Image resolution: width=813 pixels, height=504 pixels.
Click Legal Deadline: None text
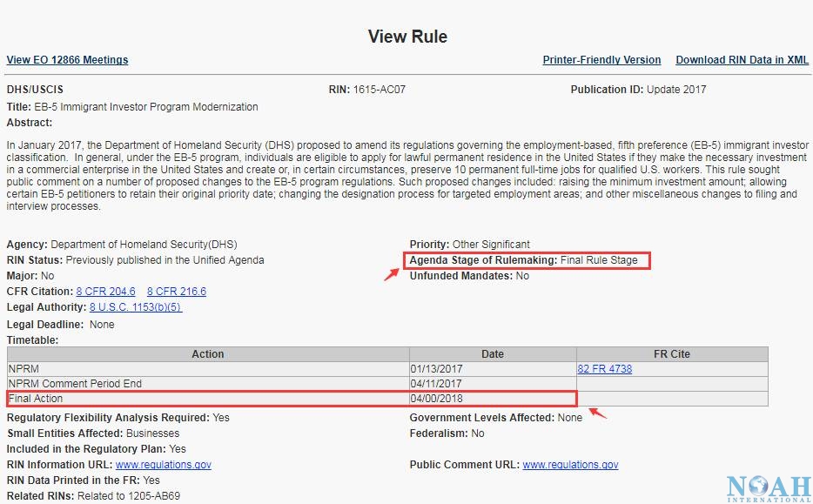click(61, 325)
